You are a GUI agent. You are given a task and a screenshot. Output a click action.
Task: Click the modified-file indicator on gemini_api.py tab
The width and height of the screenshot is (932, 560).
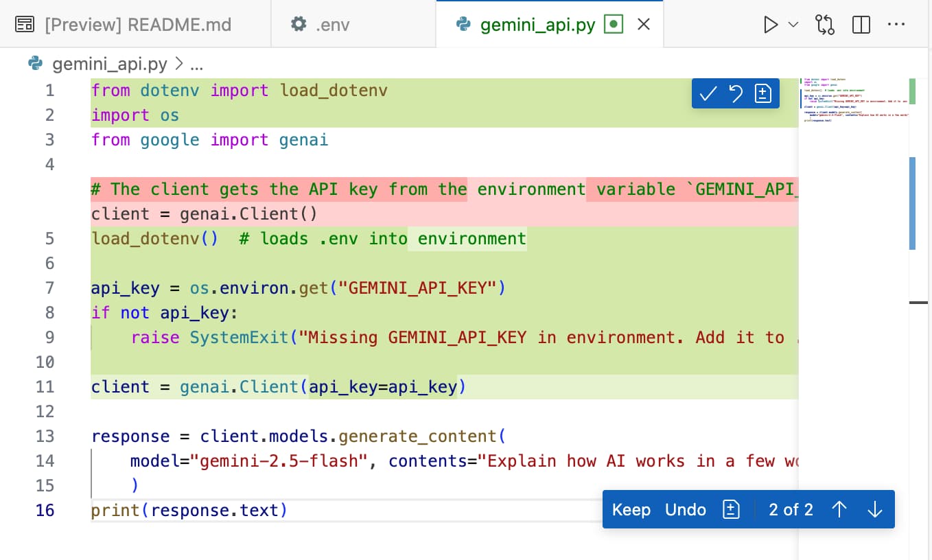pyautogui.click(x=614, y=25)
